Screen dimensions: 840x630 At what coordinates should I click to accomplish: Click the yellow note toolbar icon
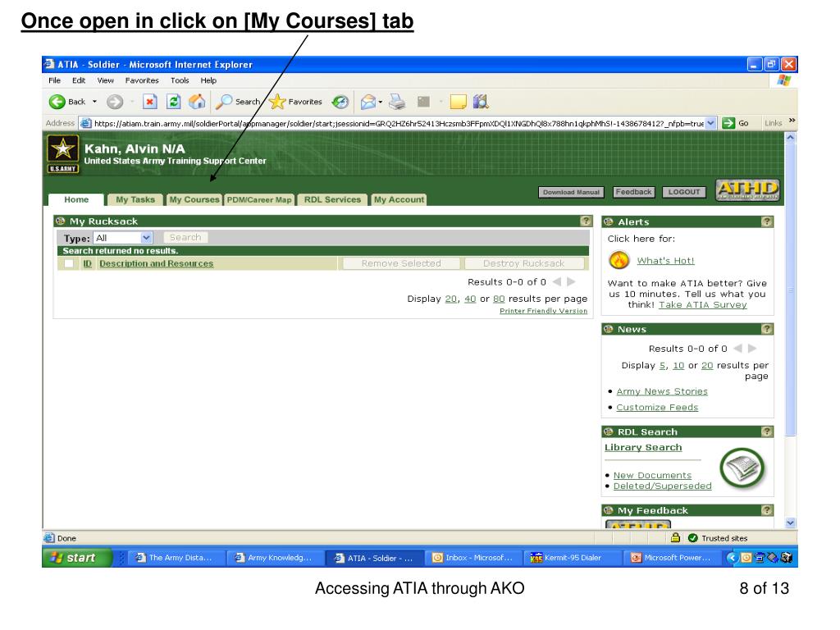pyautogui.click(x=458, y=102)
